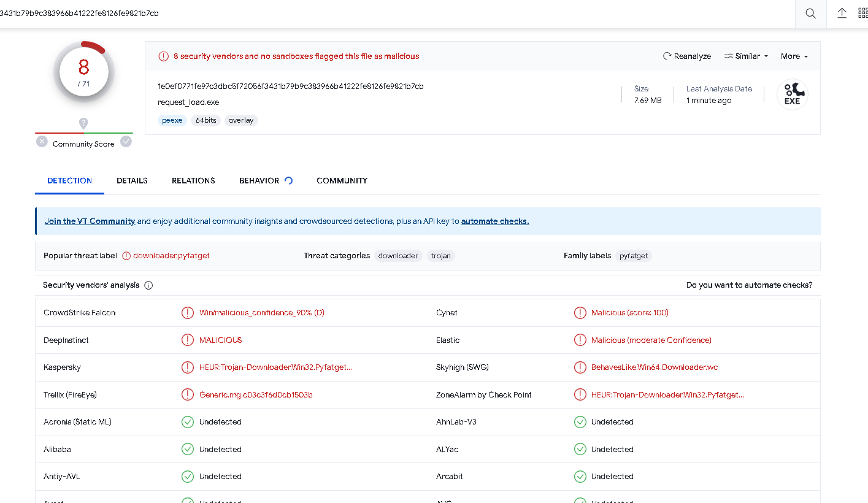This screenshot has width=868, height=503.
Task: Open the apps grid icon
Action: (x=862, y=13)
